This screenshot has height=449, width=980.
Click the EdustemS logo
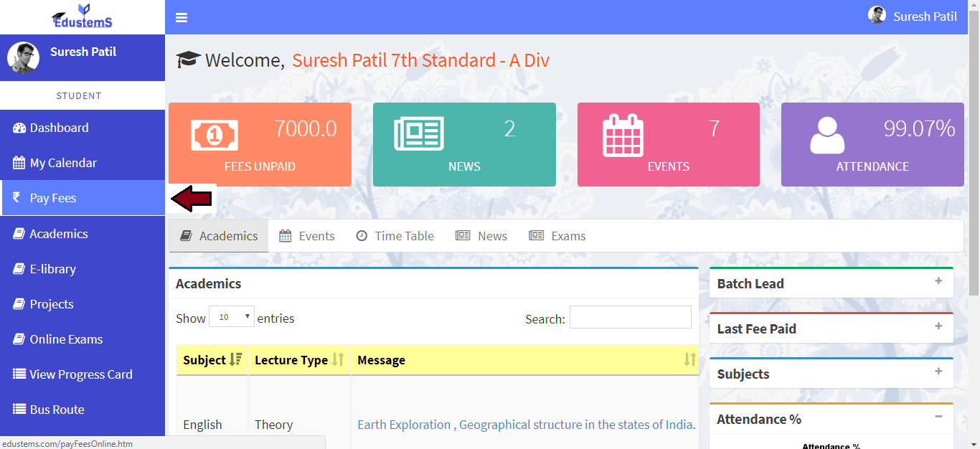pyautogui.click(x=82, y=16)
